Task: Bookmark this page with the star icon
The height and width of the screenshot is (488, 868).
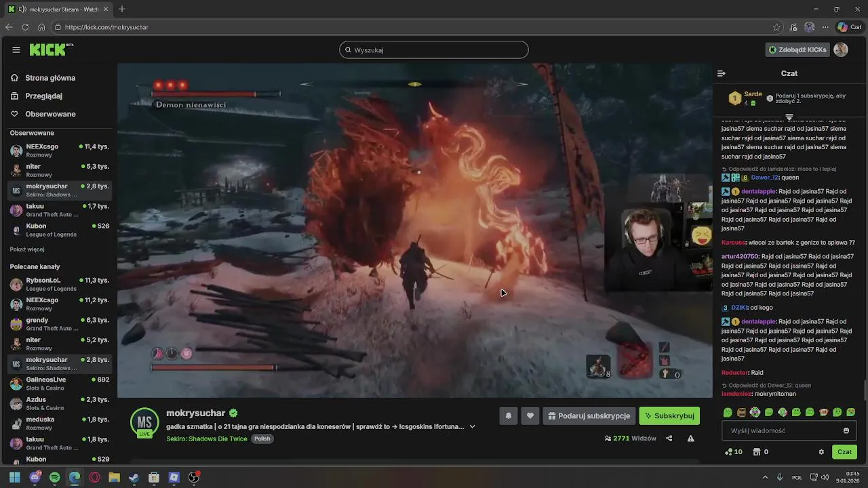Action: coord(776,27)
